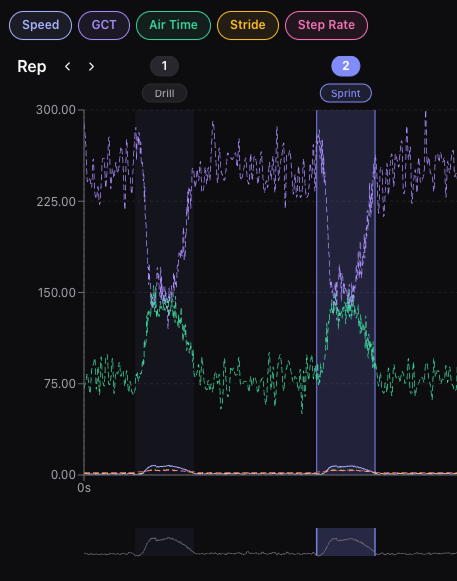Click the 0s time axis label
Image resolution: width=457 pixels, height=581 pixels.
pos(84,488)
